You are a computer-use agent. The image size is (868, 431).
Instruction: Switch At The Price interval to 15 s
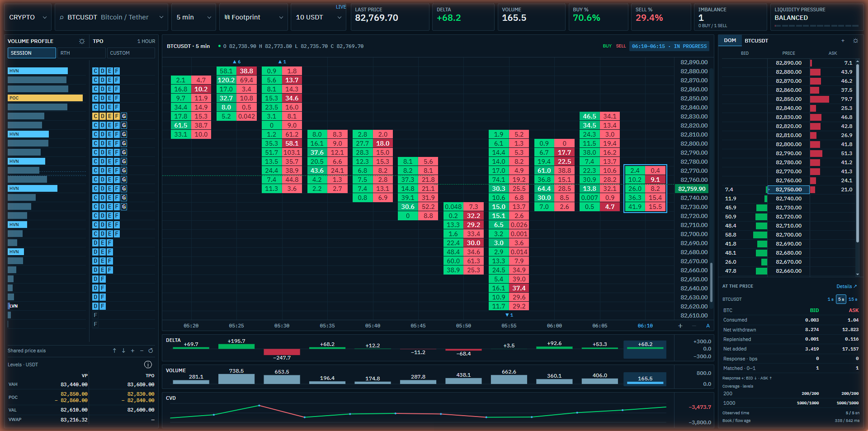[x=853, y=299]
